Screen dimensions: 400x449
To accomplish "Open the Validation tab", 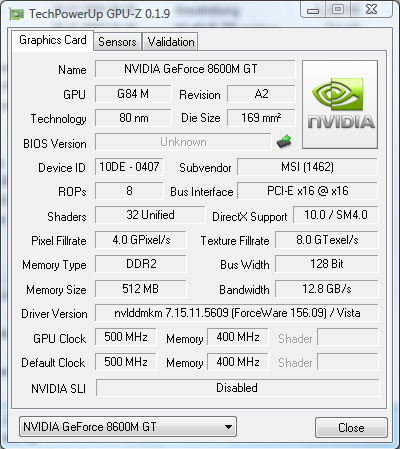I will (x=171, y=42).
